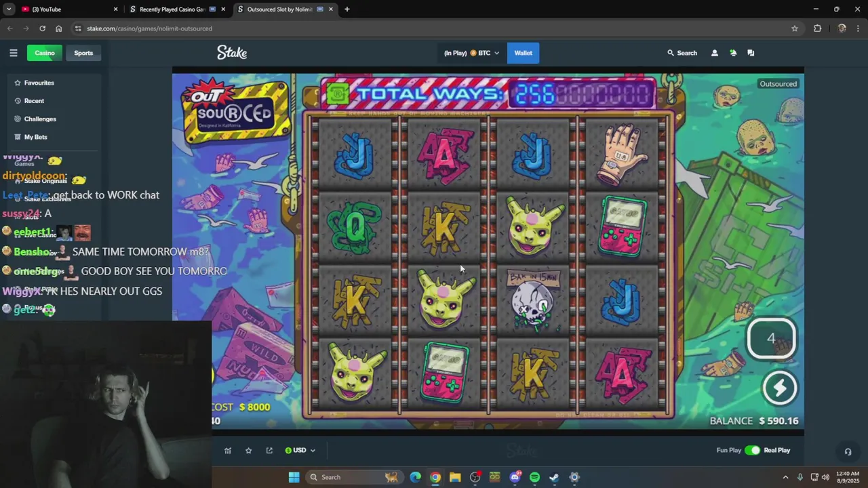
Task: Open the user profile icon
Action: coord(714,53)
